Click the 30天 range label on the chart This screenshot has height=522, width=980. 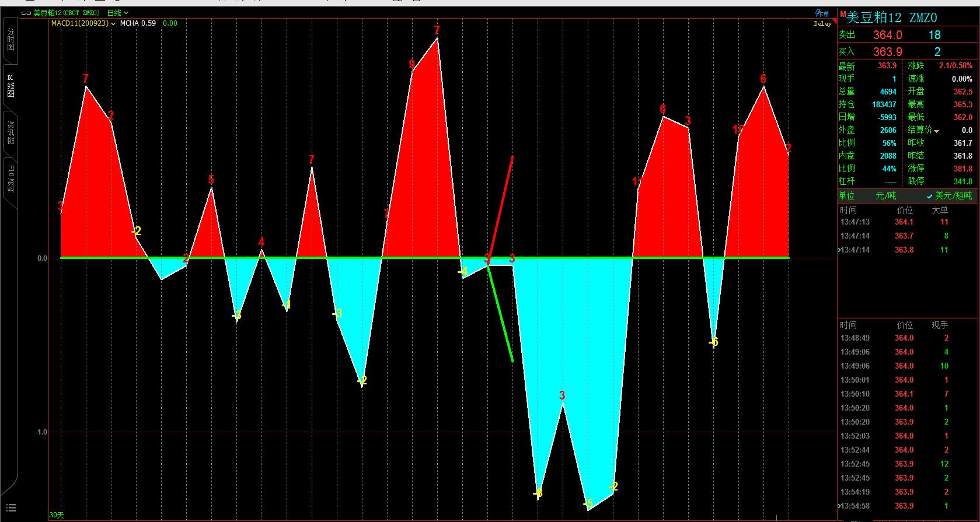pyautogui.click(x=57, y=515)
